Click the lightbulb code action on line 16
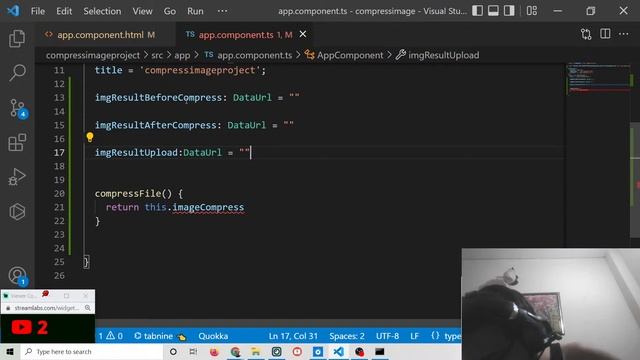640x360 pixels. (x=90, y=137)
